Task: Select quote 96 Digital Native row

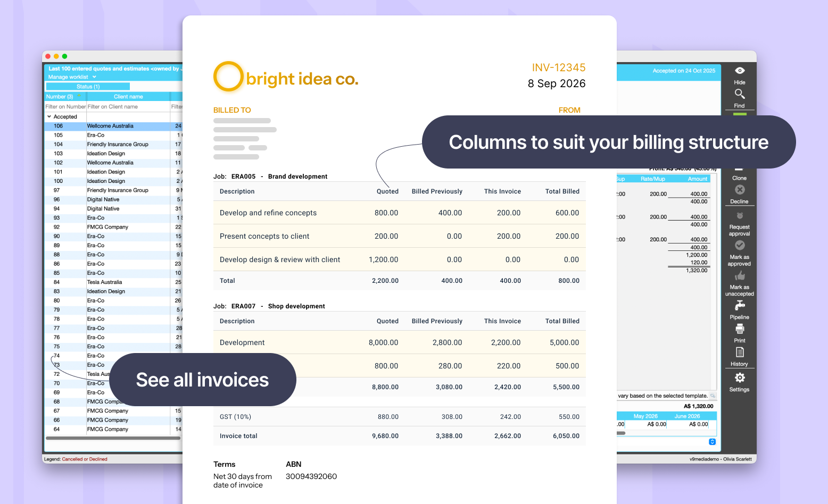Action: click(113, 200)
